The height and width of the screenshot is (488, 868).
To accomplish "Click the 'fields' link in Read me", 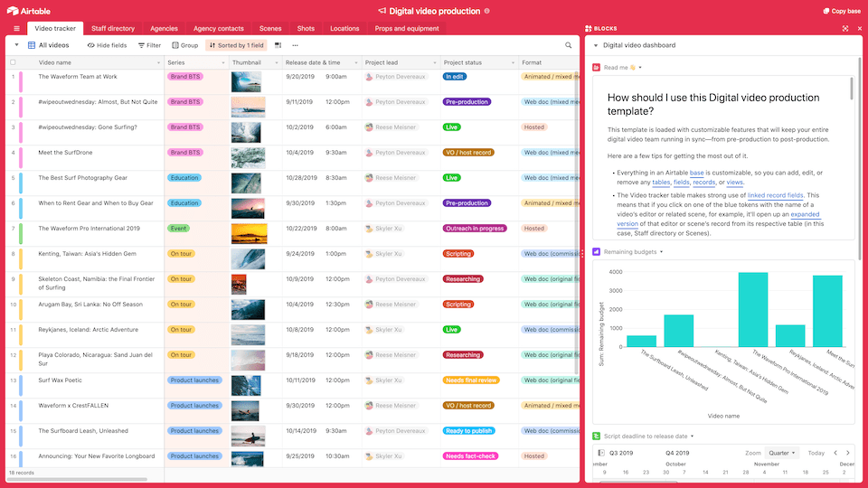I will [x=682, y=182].
